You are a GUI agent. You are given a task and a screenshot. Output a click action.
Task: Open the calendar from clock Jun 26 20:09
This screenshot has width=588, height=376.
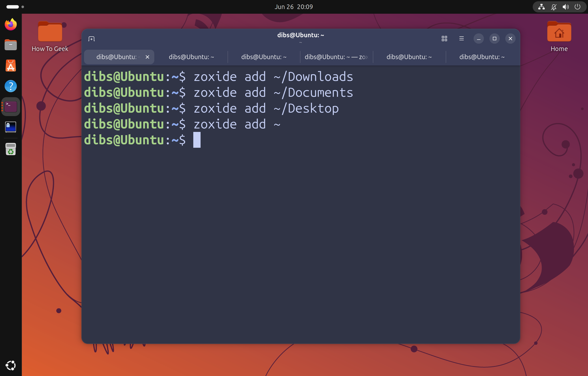[294, 7]
